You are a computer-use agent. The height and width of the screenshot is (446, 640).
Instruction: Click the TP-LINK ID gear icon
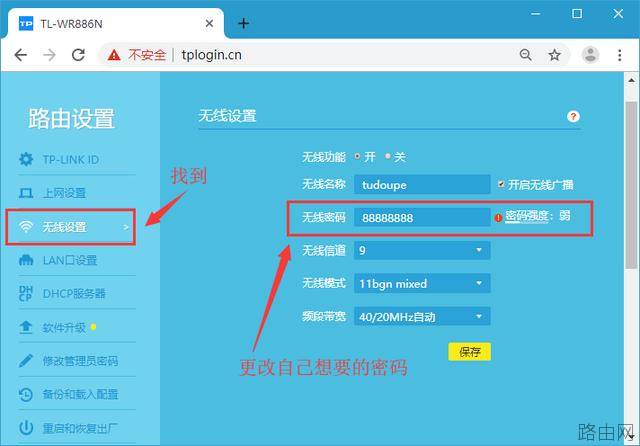coord(26,159)
